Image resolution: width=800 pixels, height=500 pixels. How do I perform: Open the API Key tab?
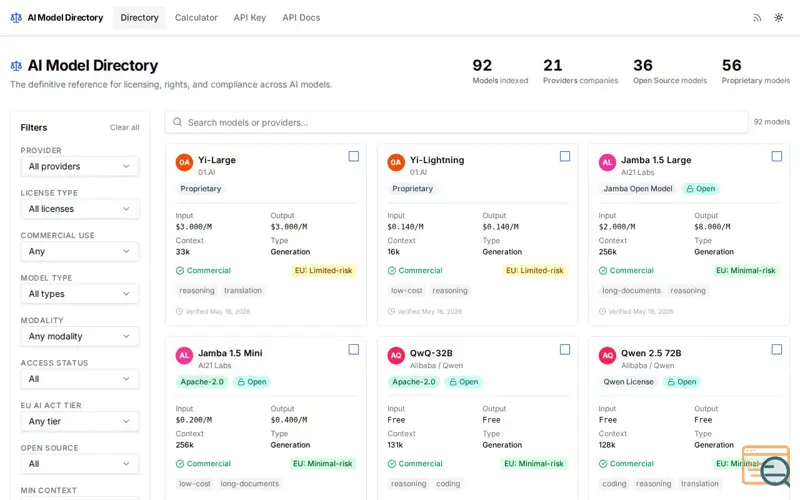249,18
